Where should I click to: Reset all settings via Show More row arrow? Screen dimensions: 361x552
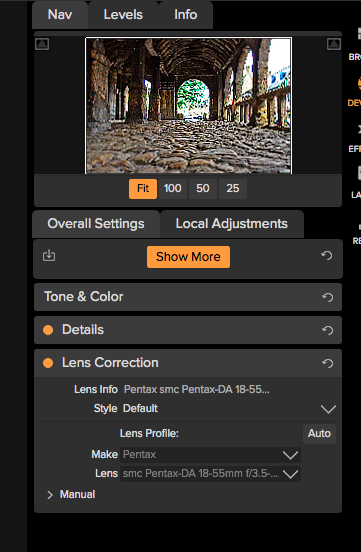pyautogui.click(x=327, y=256)
